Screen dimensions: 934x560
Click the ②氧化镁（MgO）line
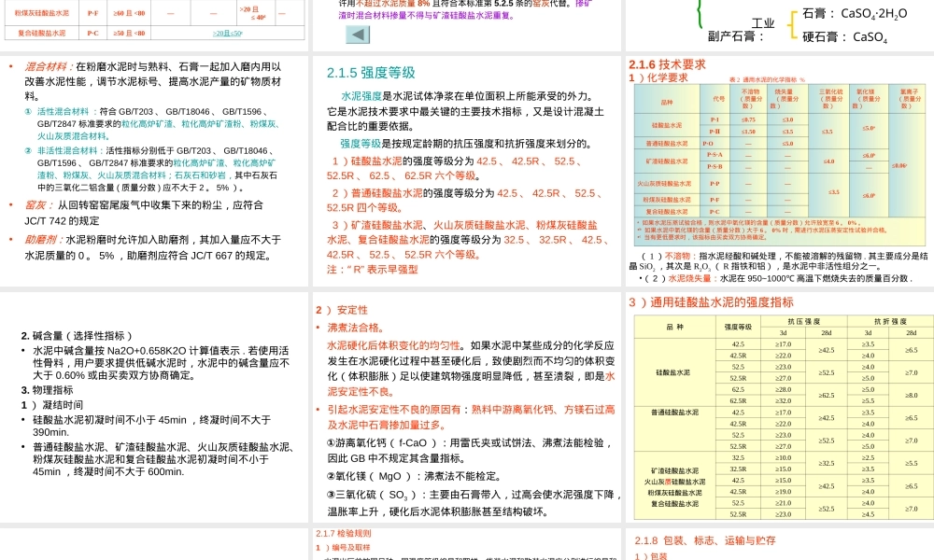pyautogui.click(x=414, y=477)
